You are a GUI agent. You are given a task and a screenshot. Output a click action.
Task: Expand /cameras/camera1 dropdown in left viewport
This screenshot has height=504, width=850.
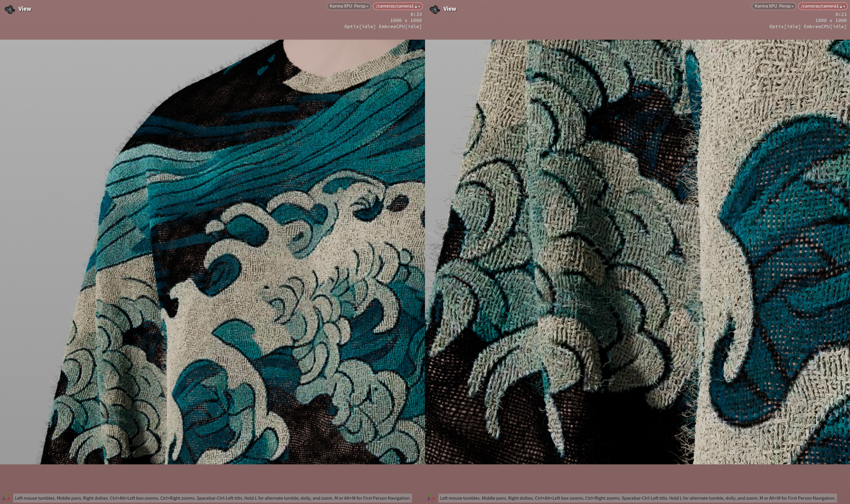[420, 6]
